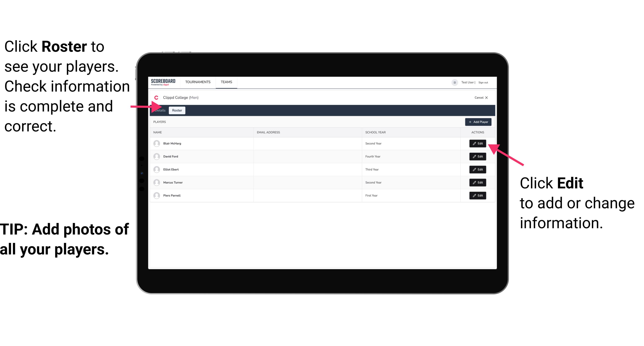
Task: Click the Clippd College logo icon
Action: pyautogui.click(x=156, y=97)
